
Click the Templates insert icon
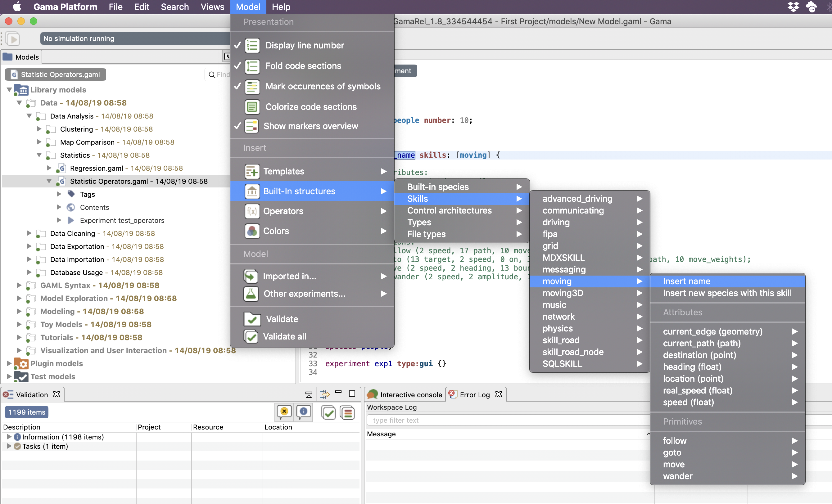click(252, 172)
